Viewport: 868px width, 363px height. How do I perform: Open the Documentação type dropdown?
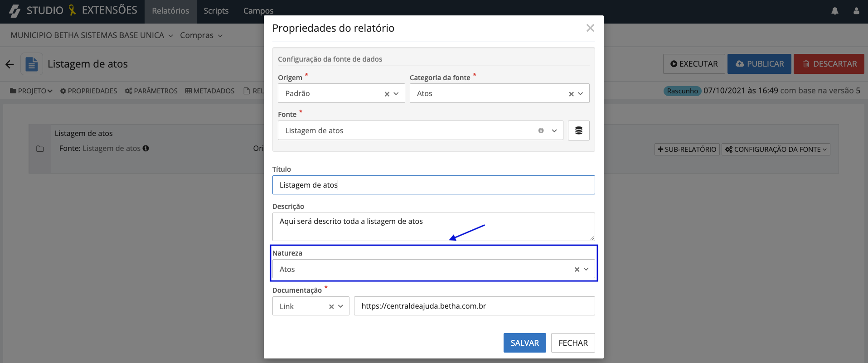[x=340, y=306]
